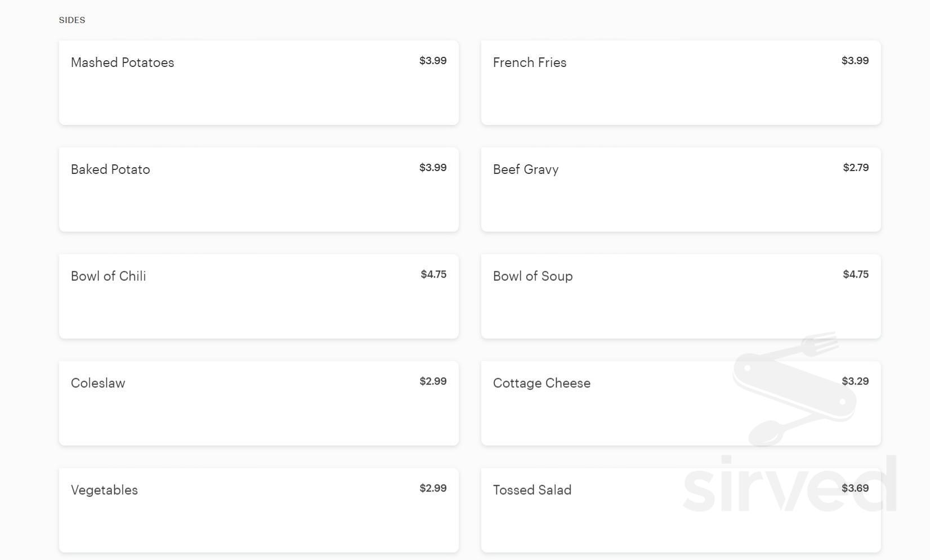Open the Mashed Potatoes item title

point(122,62)
